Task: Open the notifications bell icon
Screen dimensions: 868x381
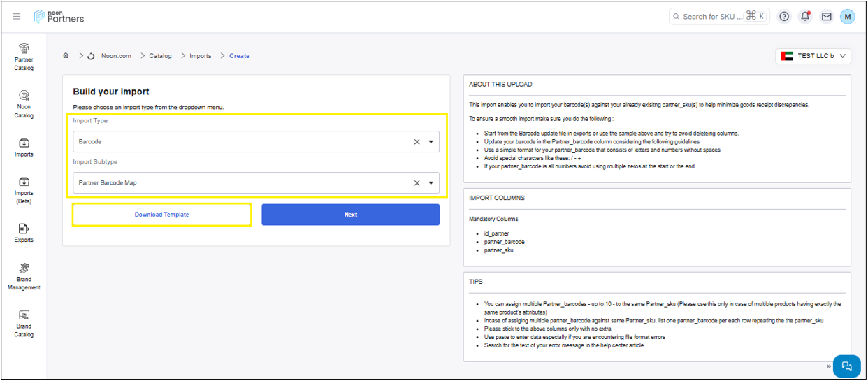Action: [x=805, y=17]
